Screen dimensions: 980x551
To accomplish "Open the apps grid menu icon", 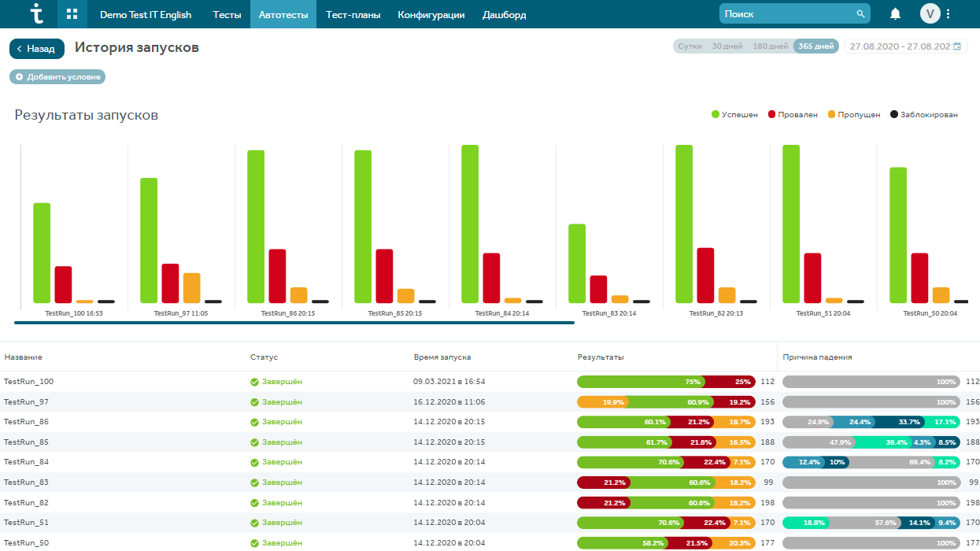I will point(72,14).
